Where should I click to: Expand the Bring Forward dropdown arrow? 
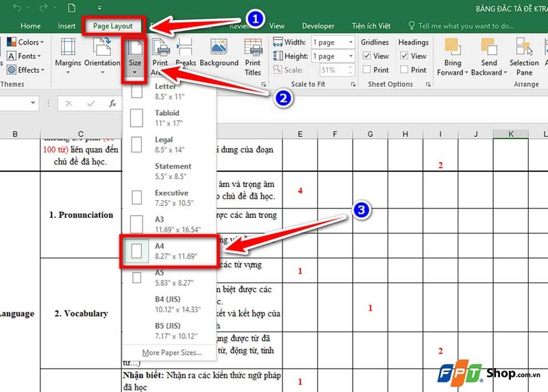pos(466,73)
